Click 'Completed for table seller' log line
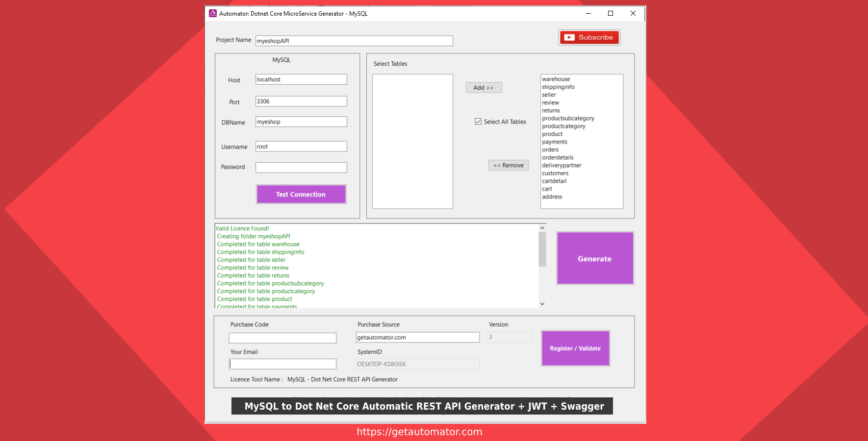This screenshot has width=868, height=441. (251, 260)
